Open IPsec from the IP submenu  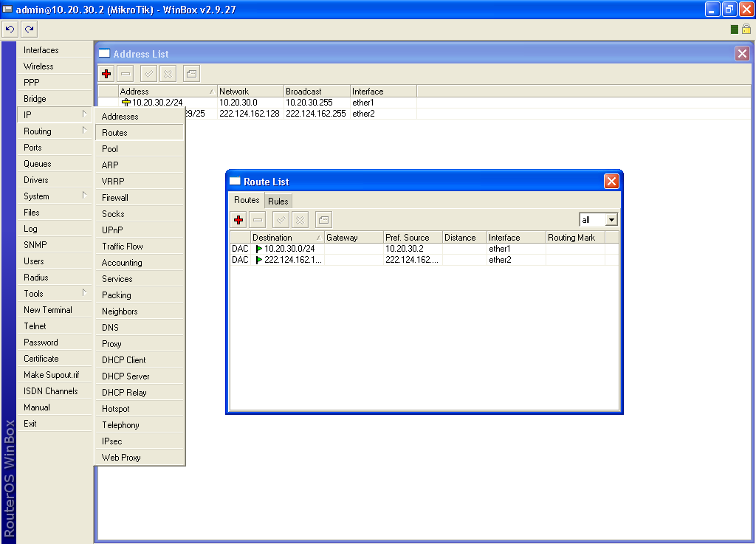click(x=140, y=441)
